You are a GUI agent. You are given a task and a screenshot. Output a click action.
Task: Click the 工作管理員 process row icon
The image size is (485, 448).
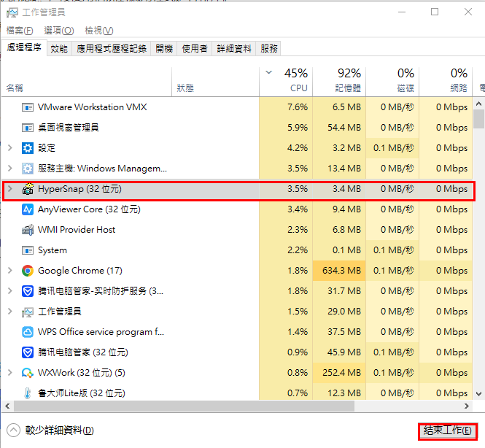pos(28,312)
